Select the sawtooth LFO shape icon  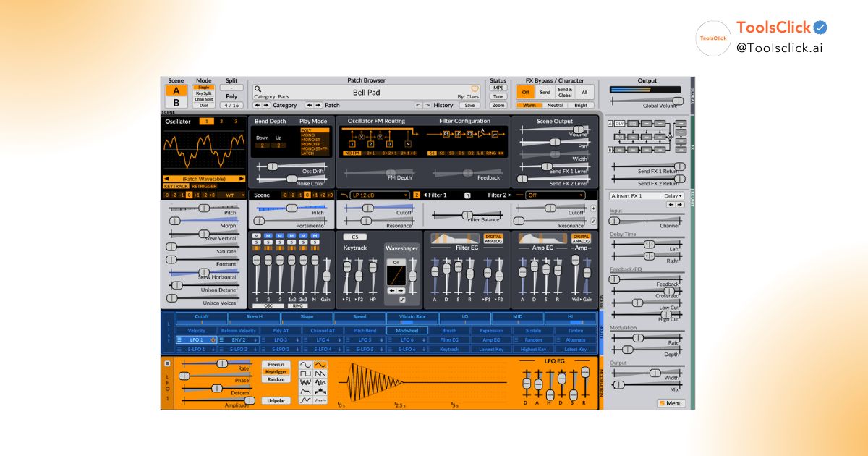click(321, 374)
